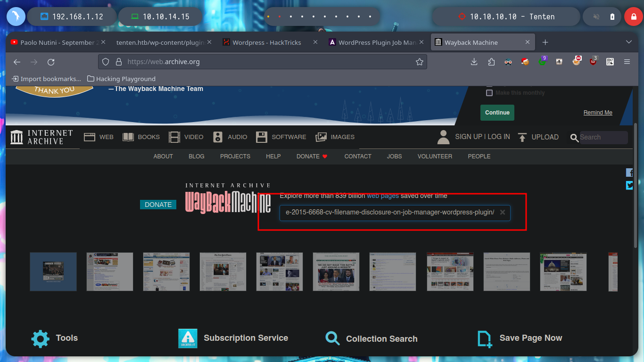This screenshot has height=362, width=644.
Task: Click the uBlock Origin shield icon
Action: point(593,61)
